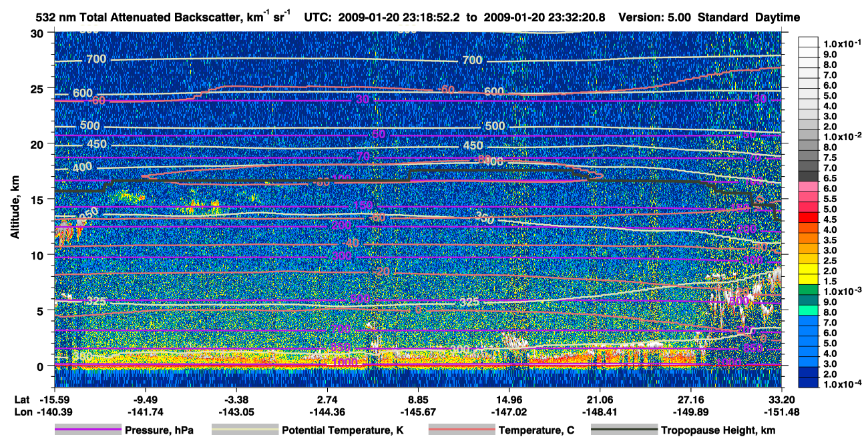This screenshot has width=868, height=445.
Task: Click the 20 altitude tick label
Action: point(37,143)
